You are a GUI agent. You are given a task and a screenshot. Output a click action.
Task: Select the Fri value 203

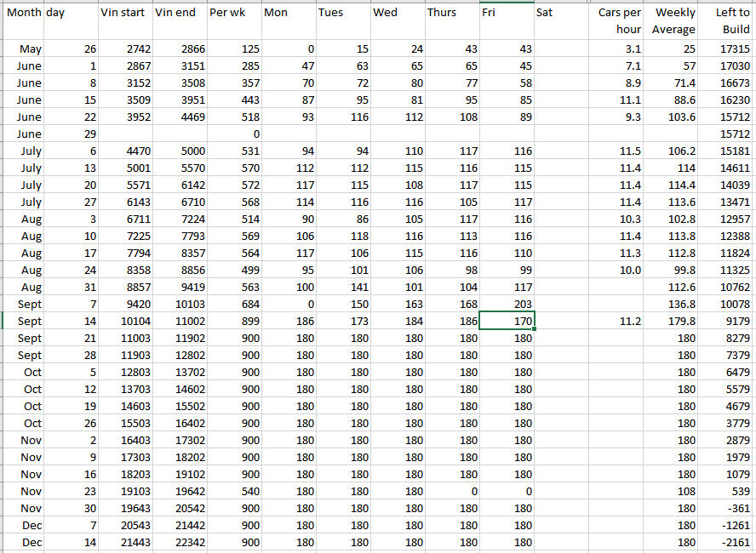click(507, 305)
